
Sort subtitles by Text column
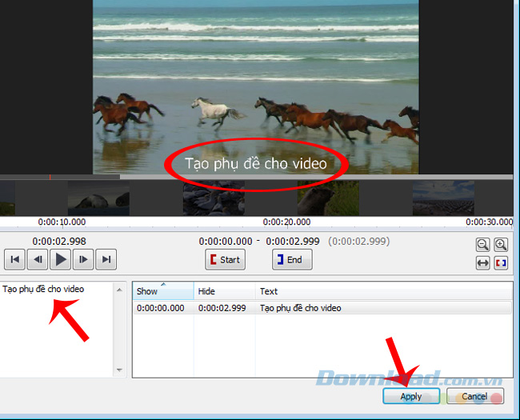click(384, 291)
